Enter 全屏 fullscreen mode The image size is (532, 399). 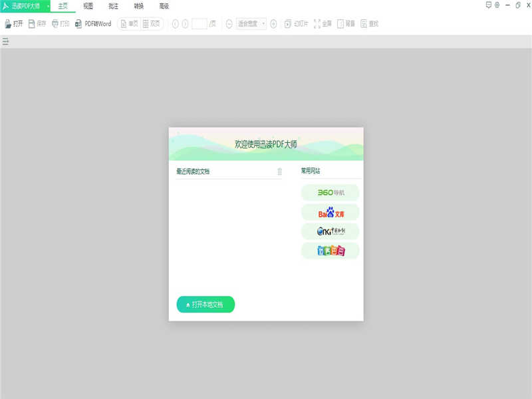pos(323,24)
